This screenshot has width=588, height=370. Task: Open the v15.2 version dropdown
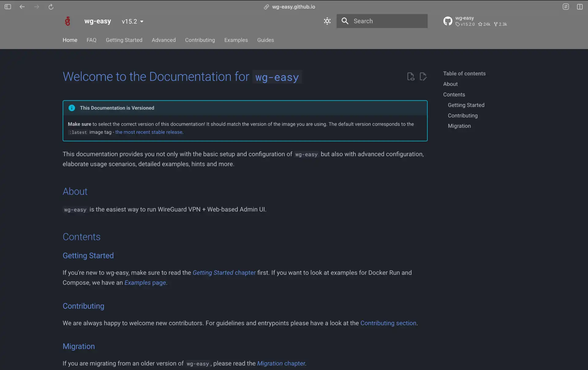[133, 21]
